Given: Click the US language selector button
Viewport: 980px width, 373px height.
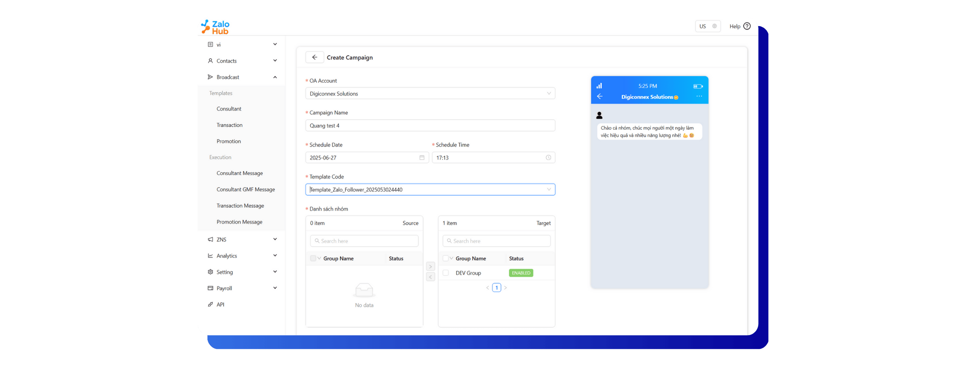Looking at the screenshot, I should 707,26.
